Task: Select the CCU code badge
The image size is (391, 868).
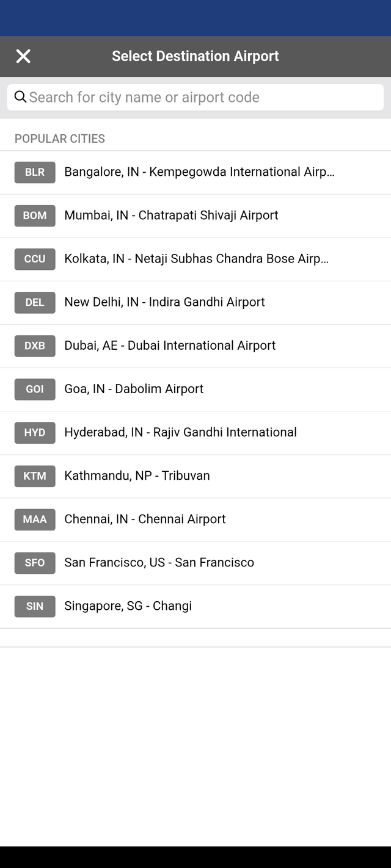Action: [x=35, y=259]
